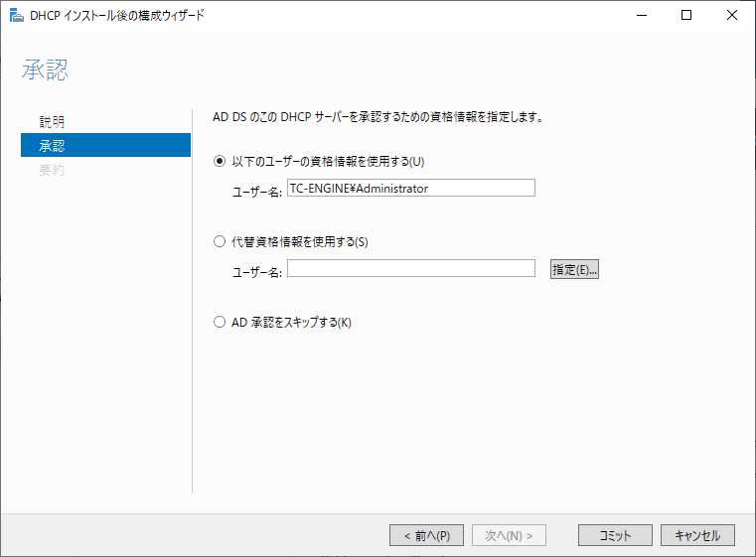The width and height of the screenshot is (756, 557).
Task: Click the empty alternate credentials username field
Action: 411,268
